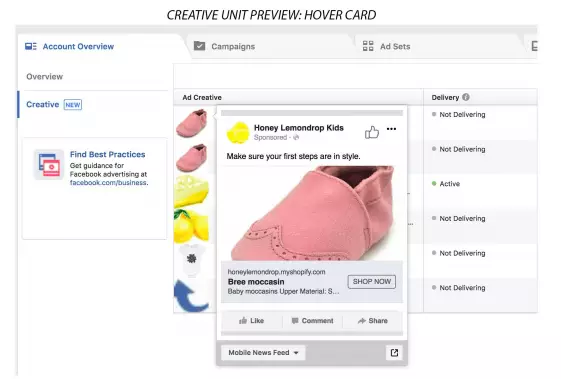Click the globe icon next to Sponsored
This screenshot has height=379, width=561.
tap(296, 137)
